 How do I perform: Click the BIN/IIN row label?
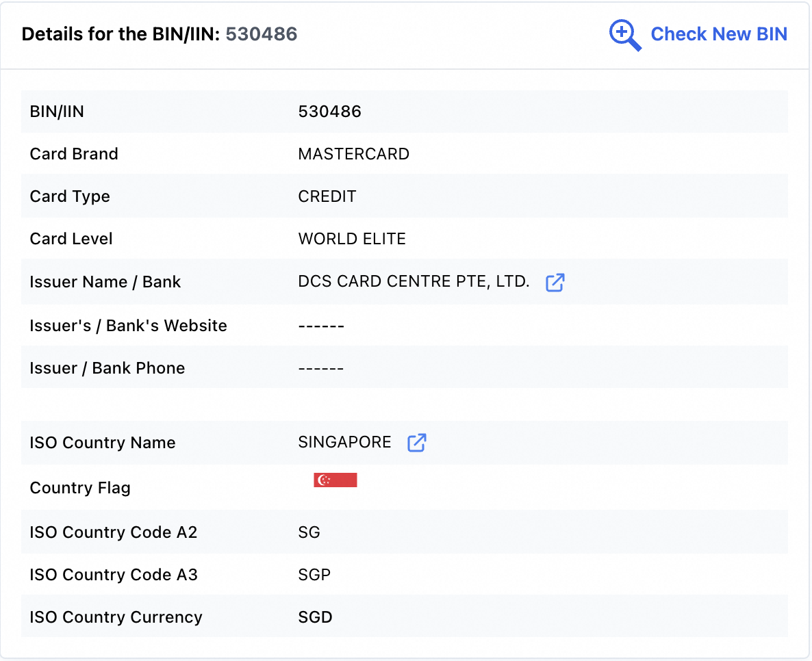click(57, 112)
